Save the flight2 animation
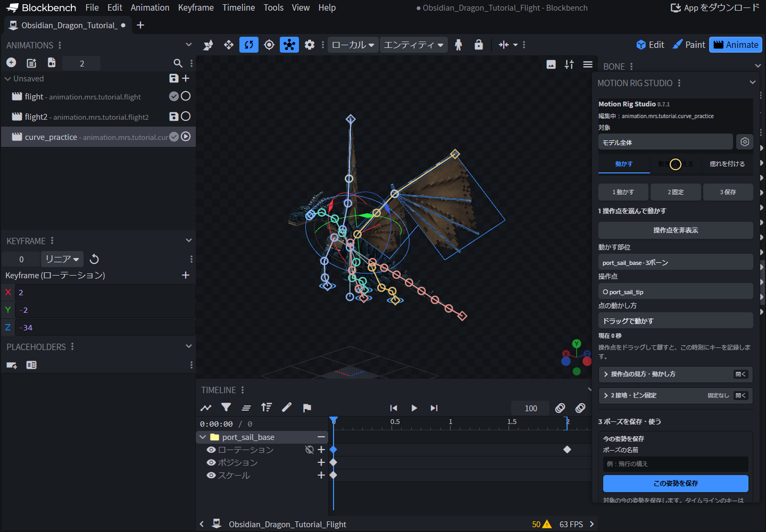The image size is (766, 532). pyautogui.click(x=174, y=117)
